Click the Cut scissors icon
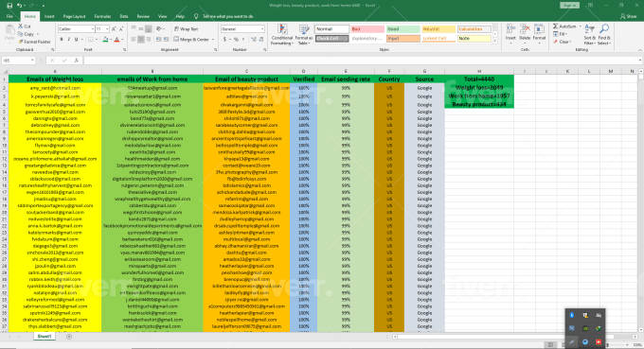644x349 pixels. [21, 26]
